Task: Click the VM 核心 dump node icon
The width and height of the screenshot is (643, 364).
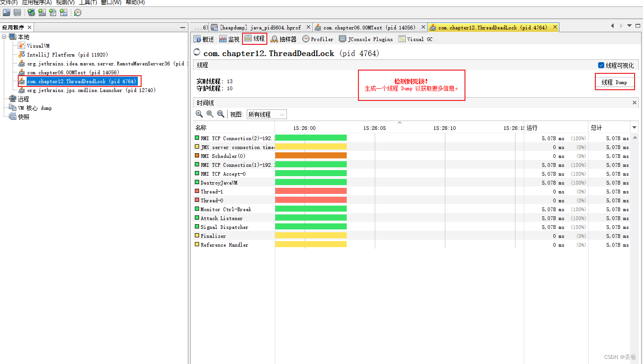Action: pyautogui.click(x=13, y=108)
